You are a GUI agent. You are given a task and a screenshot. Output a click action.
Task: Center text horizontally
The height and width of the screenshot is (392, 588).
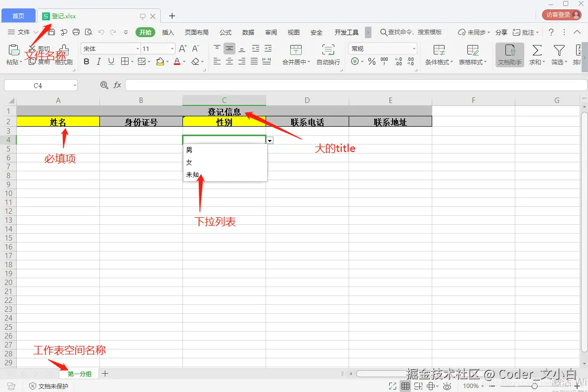(x=229, y=61)
